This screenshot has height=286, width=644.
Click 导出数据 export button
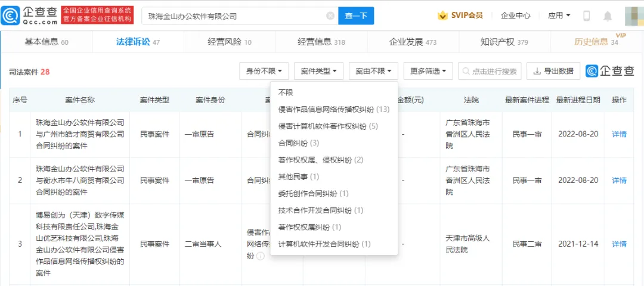(553, 71)
